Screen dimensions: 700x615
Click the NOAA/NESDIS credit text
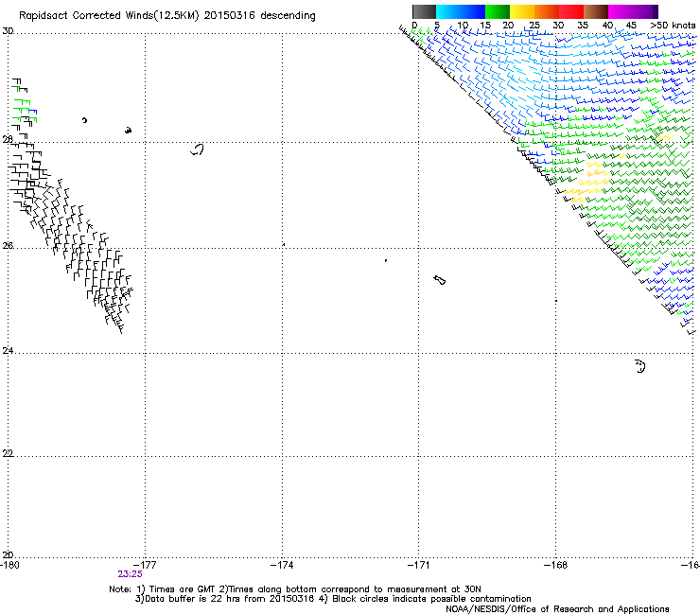[557, 609]
